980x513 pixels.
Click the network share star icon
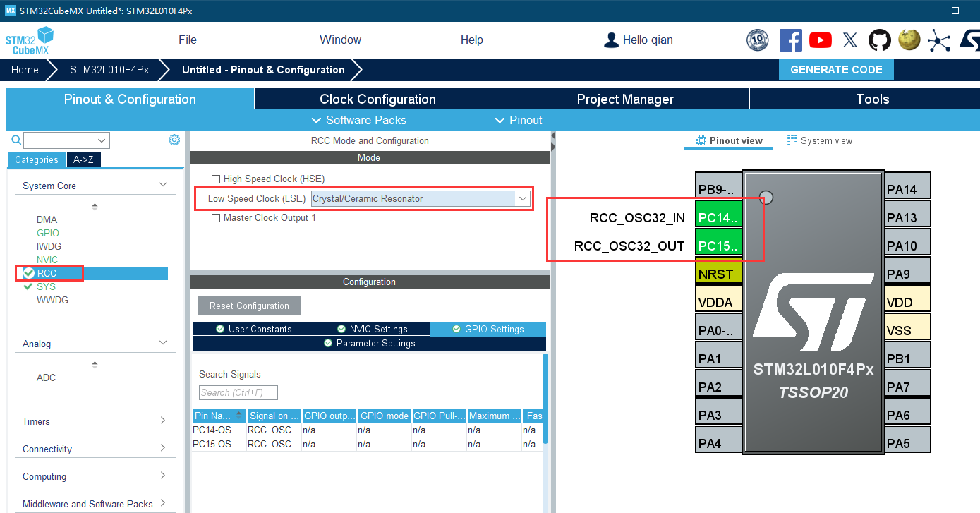(939, 40)
